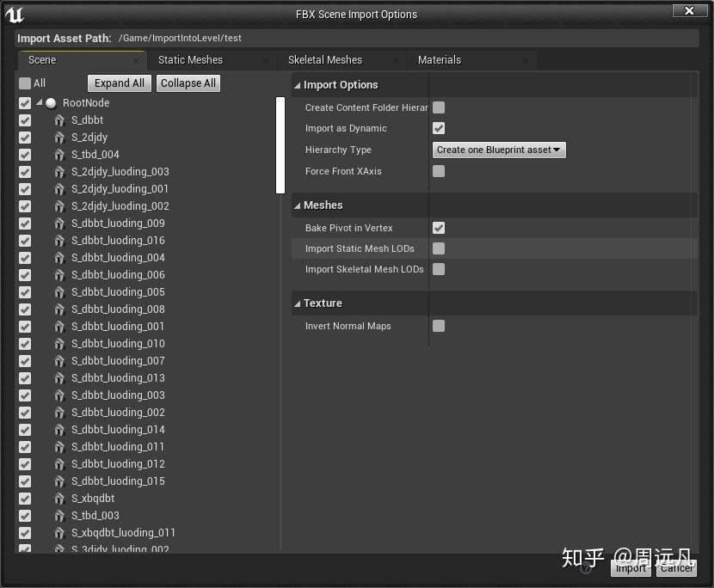Collapse the RootNode tree entry

click(38, 102)
